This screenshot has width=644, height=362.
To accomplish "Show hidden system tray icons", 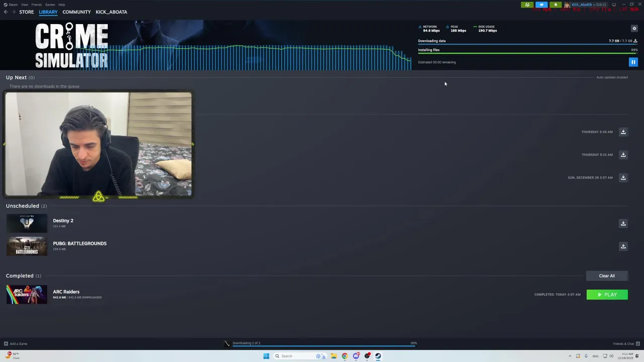I will pos(570,356).
